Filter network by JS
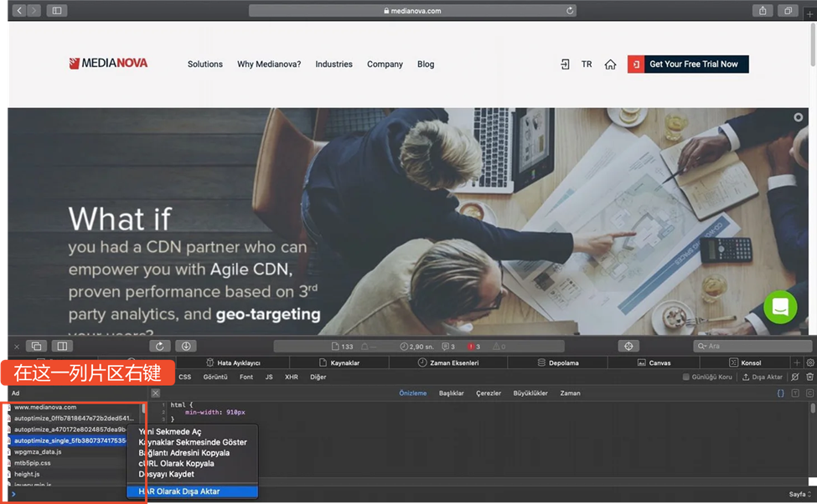The width and height of the screenshot is (817, 504). (269, 377)
